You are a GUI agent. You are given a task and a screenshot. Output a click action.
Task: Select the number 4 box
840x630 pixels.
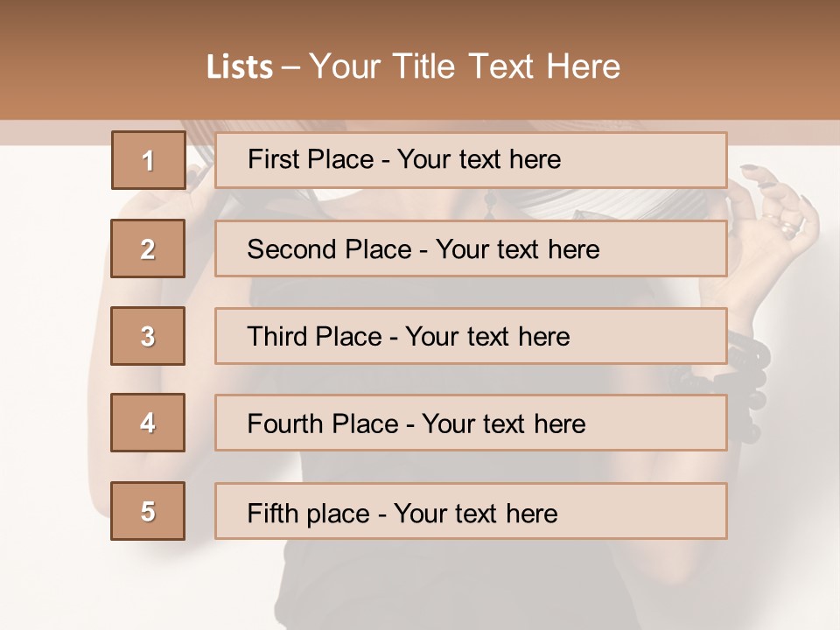click(x=148, y=423)
